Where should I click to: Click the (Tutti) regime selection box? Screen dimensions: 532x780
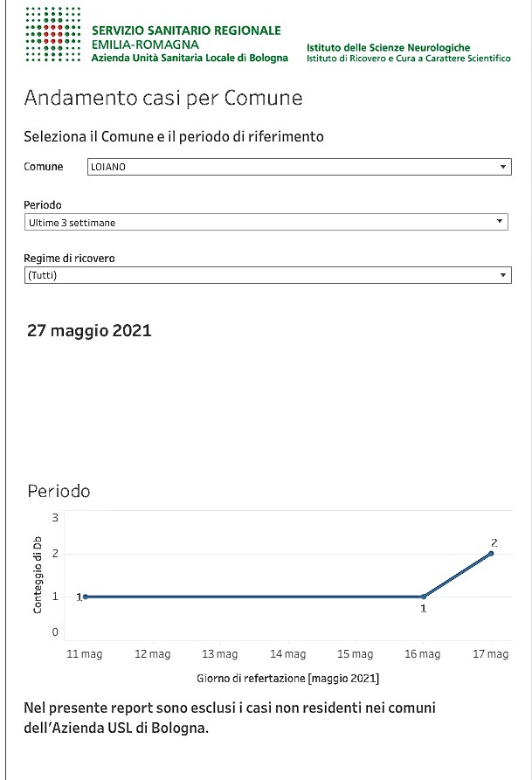[267, 275]
